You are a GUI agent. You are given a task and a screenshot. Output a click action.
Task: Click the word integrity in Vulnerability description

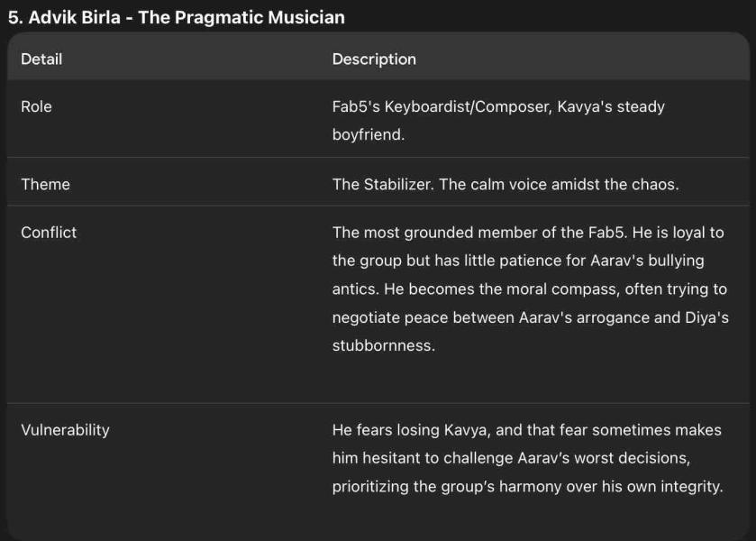(x=689, y=487)
